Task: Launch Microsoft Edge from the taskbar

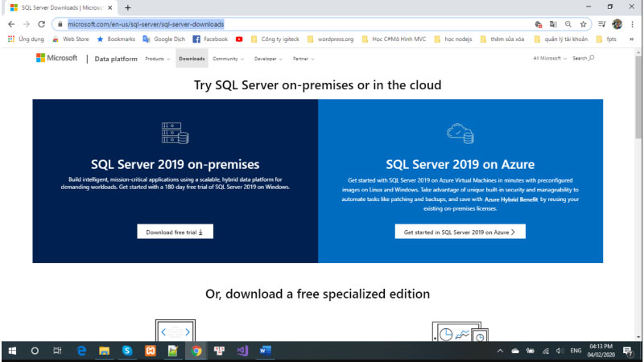Action: tap(81, 351)
